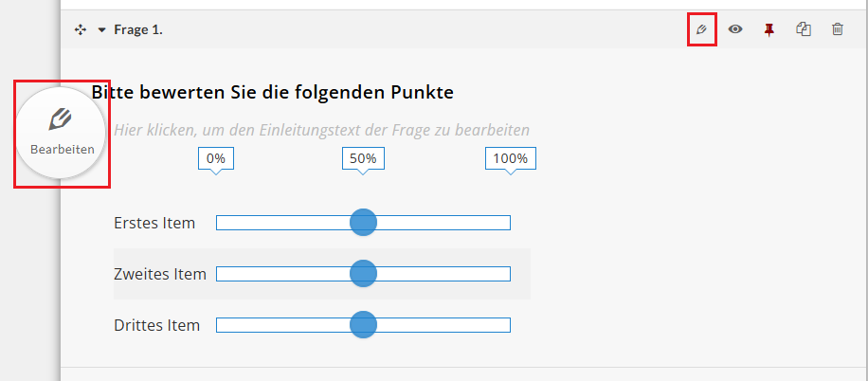Image resolution: width=868 pixels, height=381 pixels.
Task: Toggle preview with the eye icon
Action: (735, 29)
